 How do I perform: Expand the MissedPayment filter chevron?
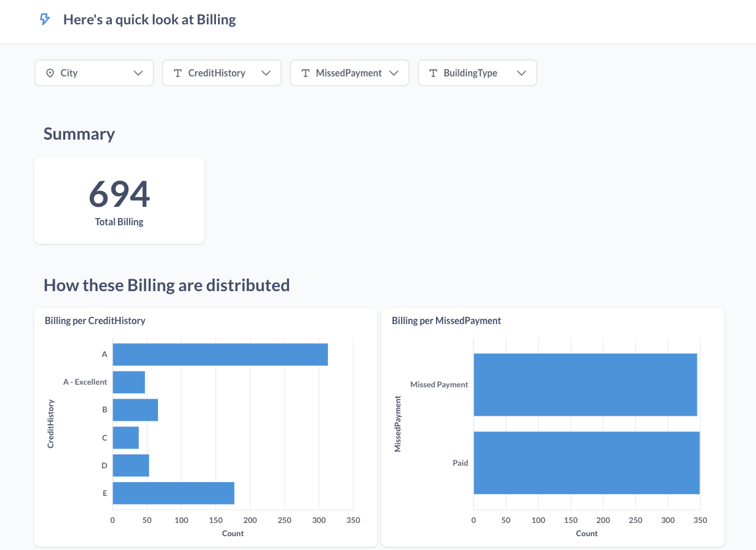click(394, 73)
